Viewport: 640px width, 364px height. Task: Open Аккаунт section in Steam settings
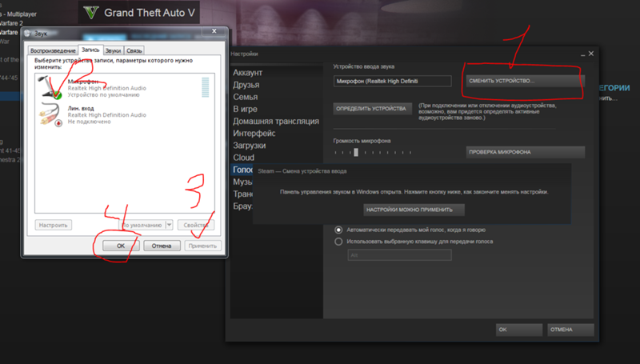click(x=247, y=73)
